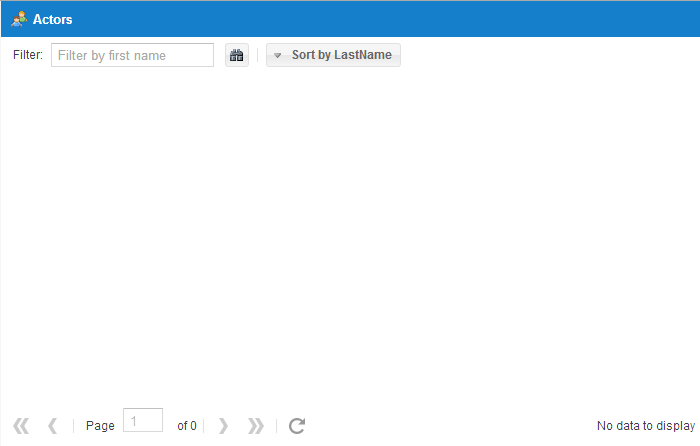700x446 pixels.
Task: Click the Page label in paging toolbar
Action: (x=100, y=426)
